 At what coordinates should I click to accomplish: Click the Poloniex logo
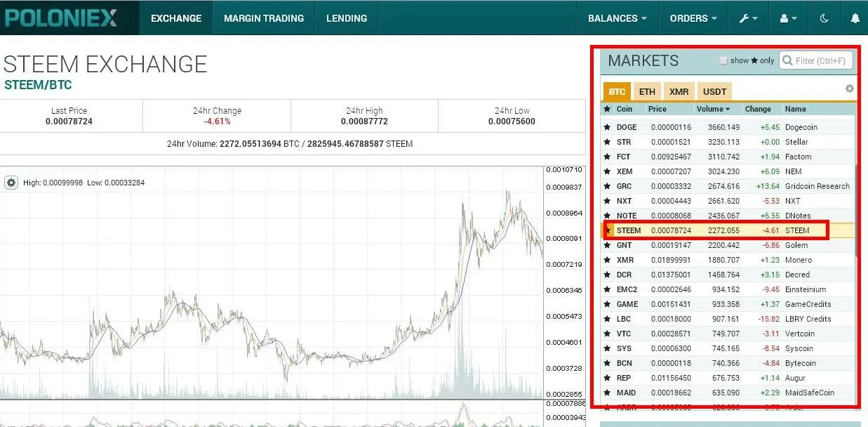click(62, 18)
